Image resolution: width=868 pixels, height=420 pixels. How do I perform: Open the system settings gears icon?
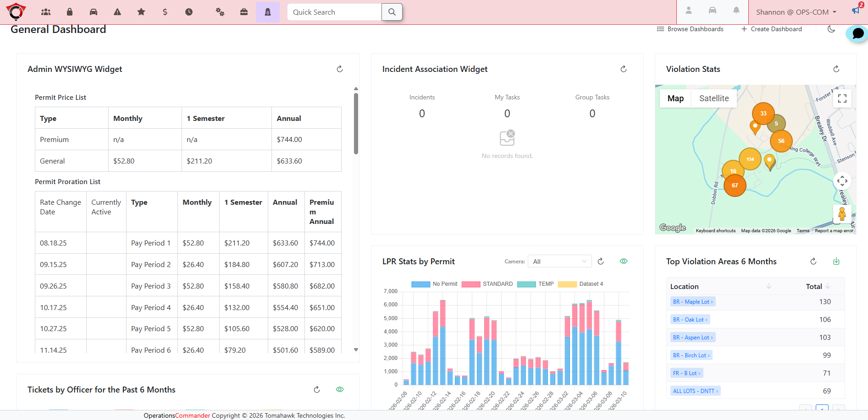click(x=220, y=12)
